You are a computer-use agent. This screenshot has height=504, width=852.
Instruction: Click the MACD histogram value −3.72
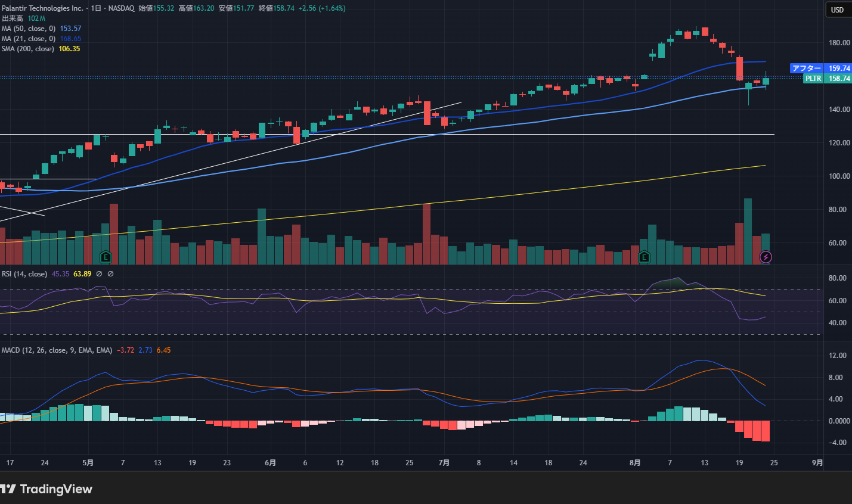[125, 350]
